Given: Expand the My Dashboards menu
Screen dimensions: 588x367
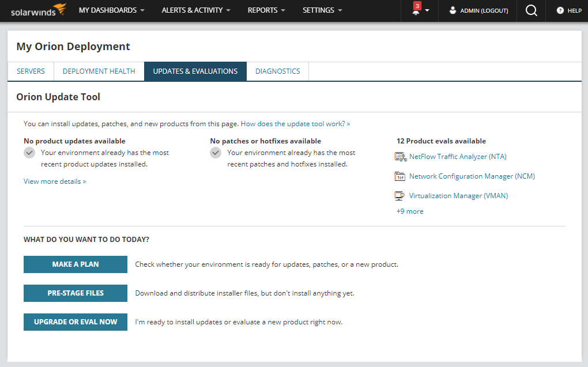Looking at the screenshot, I should pos(111,10).
